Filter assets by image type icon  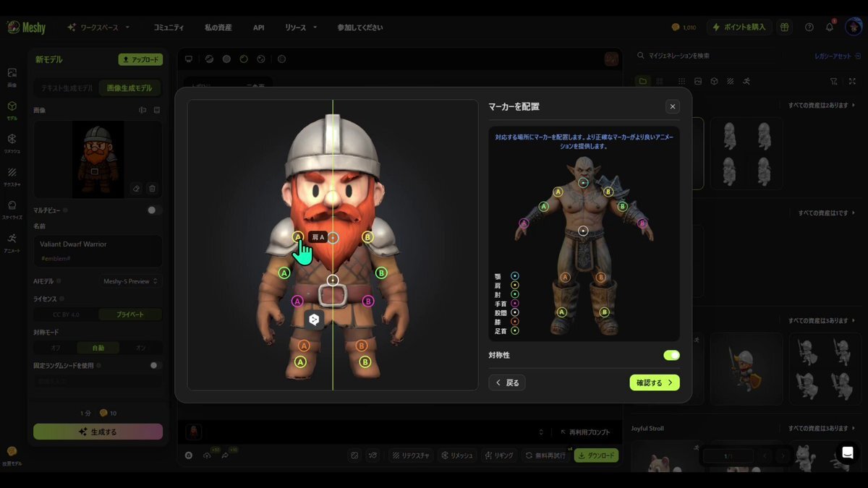[698, 81]
